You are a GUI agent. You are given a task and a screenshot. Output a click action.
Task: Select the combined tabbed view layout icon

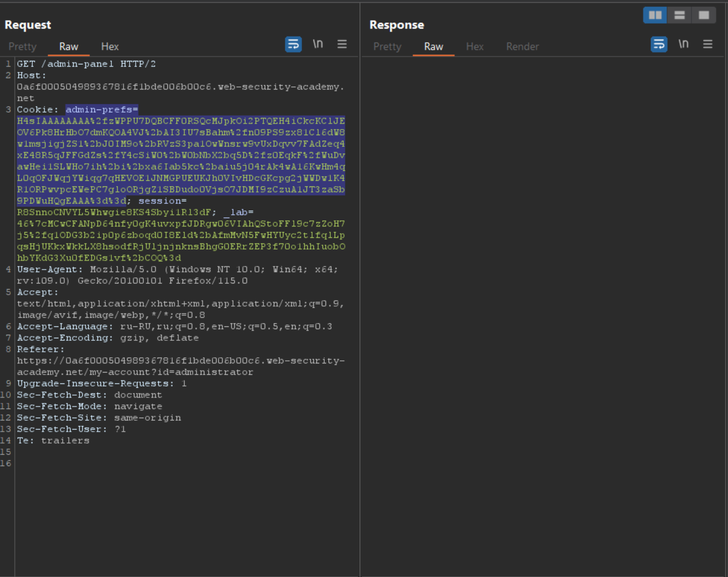(x=704, y=15)
